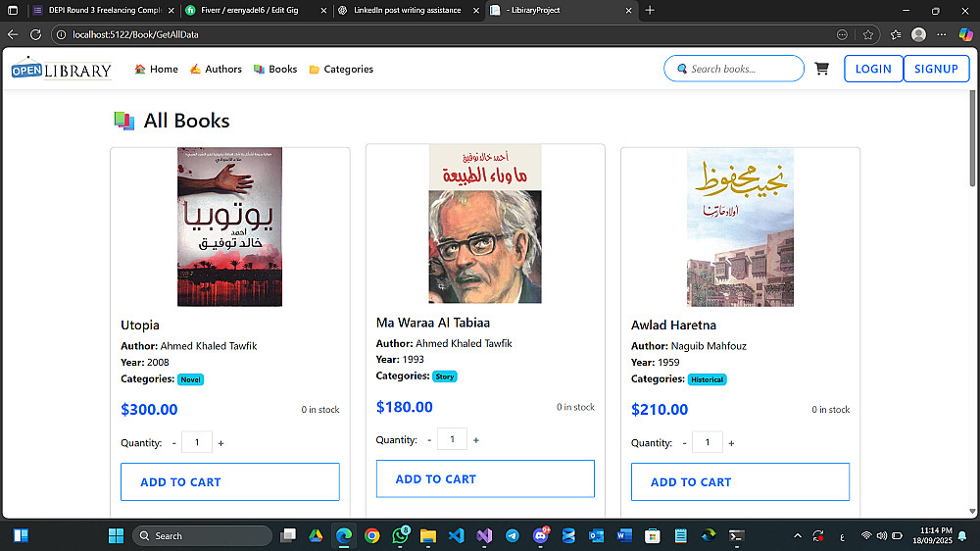This screenshot has height=551, width=980.
Task: Open Microsoft Edge taskbar icon
Action: (x=344, y=535)
